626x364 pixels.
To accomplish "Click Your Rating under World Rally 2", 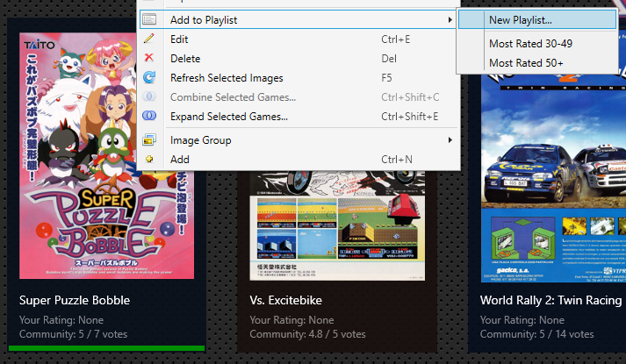I will coord(522,320).
